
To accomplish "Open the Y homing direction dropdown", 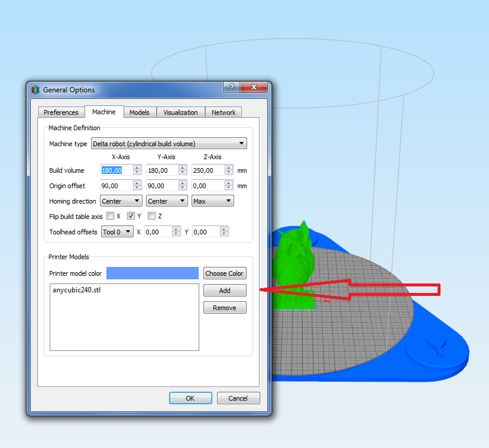I will tap(167, 201).
